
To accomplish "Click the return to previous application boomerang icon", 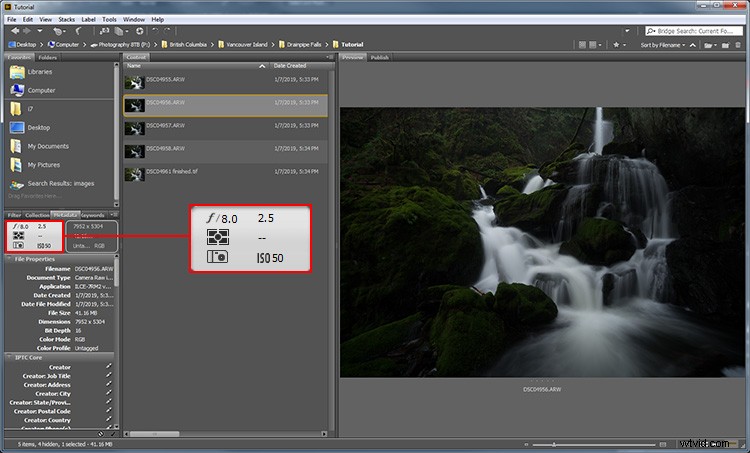I will click(78, 31).
